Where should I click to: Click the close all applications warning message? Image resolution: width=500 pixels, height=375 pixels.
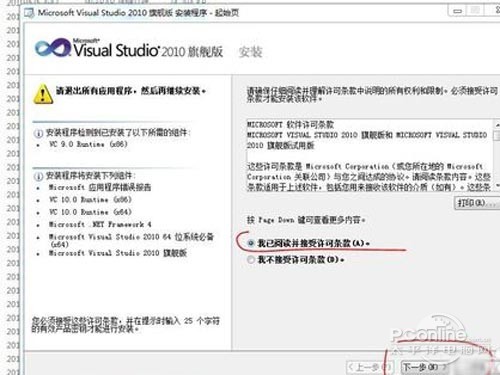click(131, 91)
